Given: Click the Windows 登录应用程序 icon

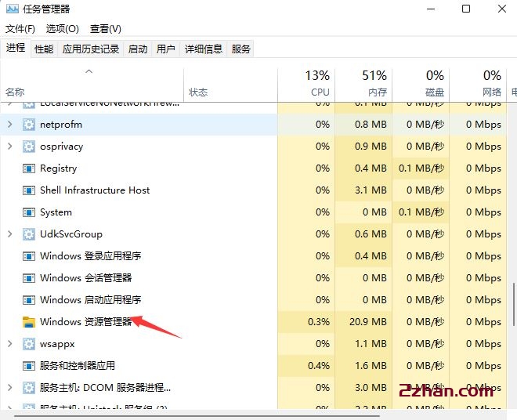Looking at the screenshot, I should [29, 256].
